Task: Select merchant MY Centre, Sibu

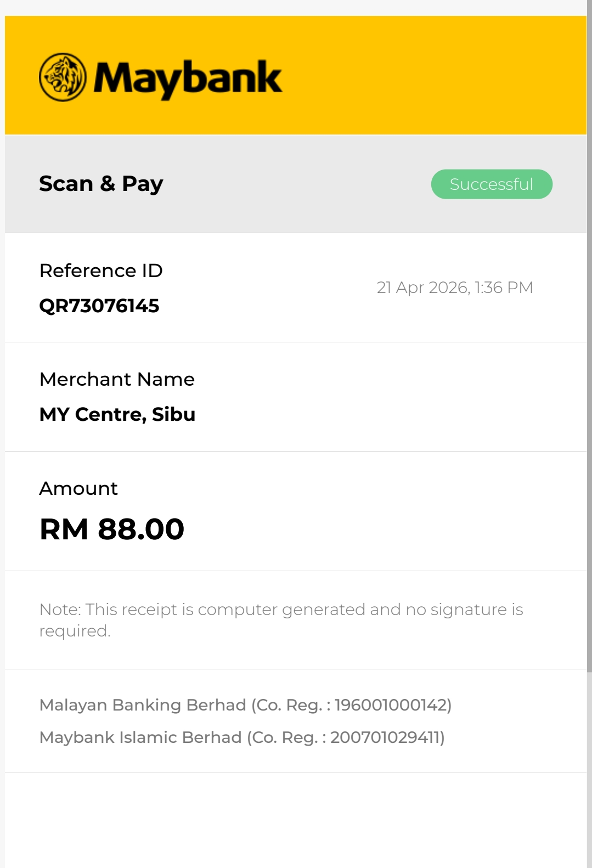Action: pyautogui.click(x=117, y=414)
